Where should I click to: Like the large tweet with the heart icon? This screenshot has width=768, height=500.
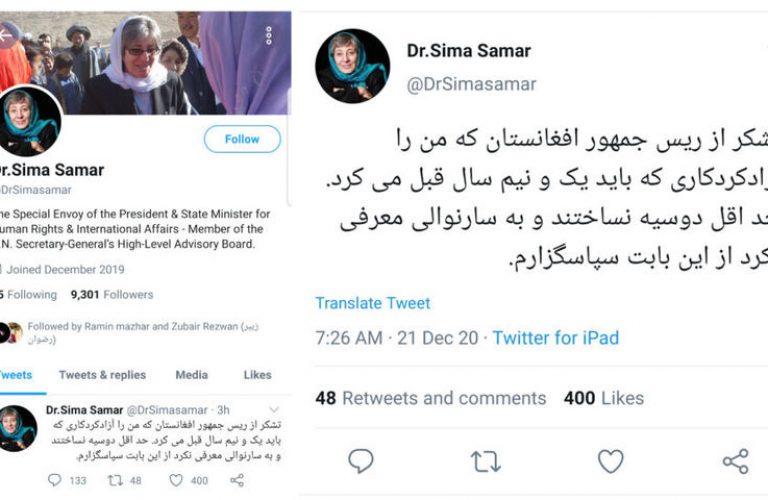point(611,461)
